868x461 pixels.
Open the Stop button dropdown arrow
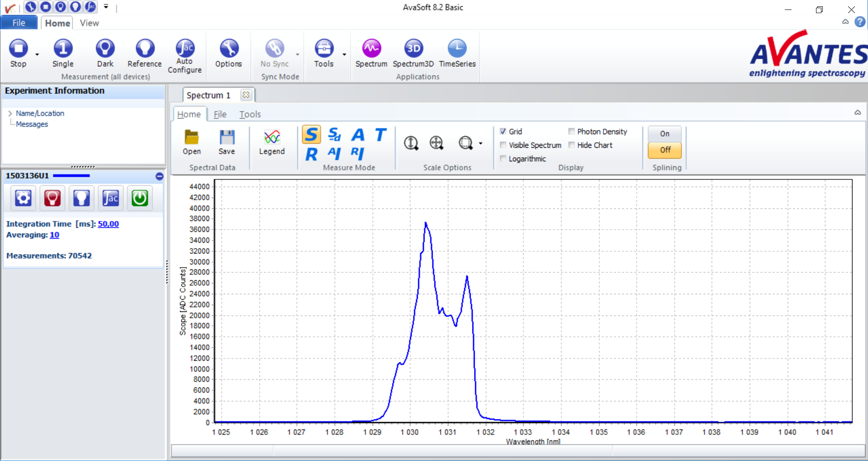coord(37,55)
